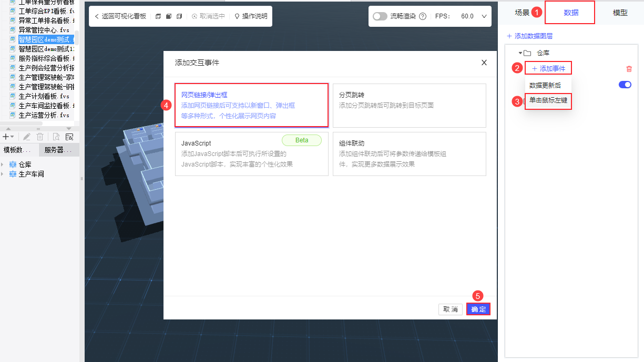Select 异常管控中心.fvs in file list

pos(44,30)
